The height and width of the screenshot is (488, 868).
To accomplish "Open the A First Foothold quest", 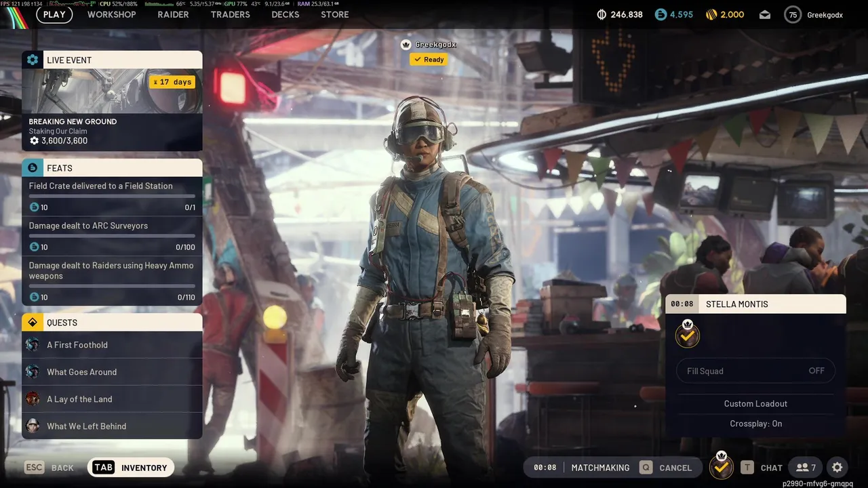I will [112, 345].
